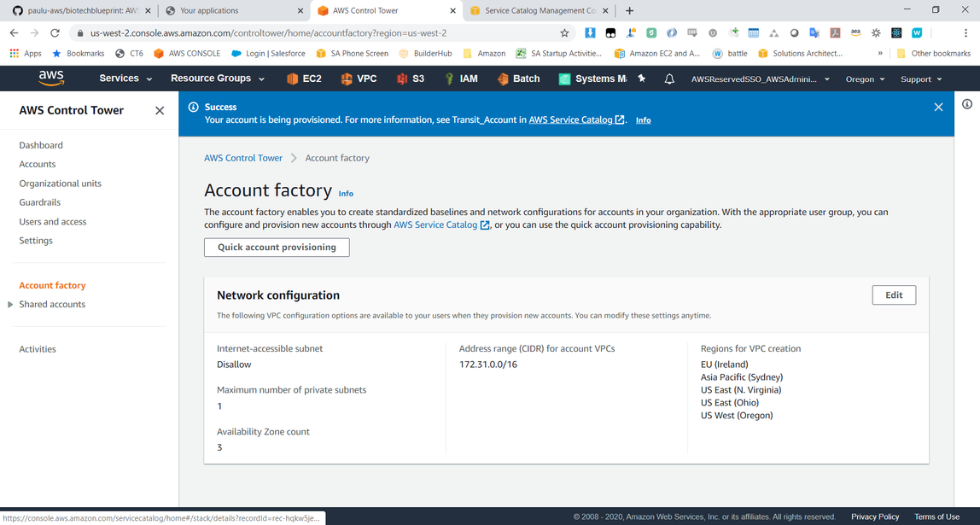Viewport: 980px width, 525px height.
Task: Click the Quick account provisioning button
Action: tap(277, 248)
